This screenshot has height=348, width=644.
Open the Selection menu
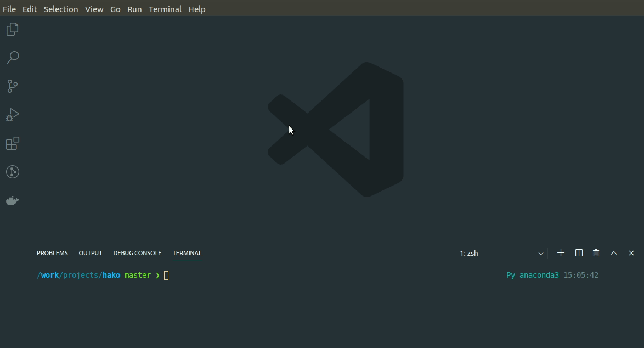click(x=61, y=9)
